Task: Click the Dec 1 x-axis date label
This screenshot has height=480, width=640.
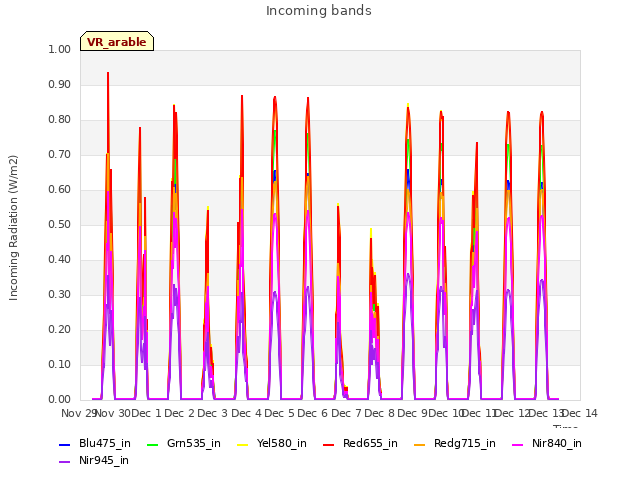Action: coord(147,413)
